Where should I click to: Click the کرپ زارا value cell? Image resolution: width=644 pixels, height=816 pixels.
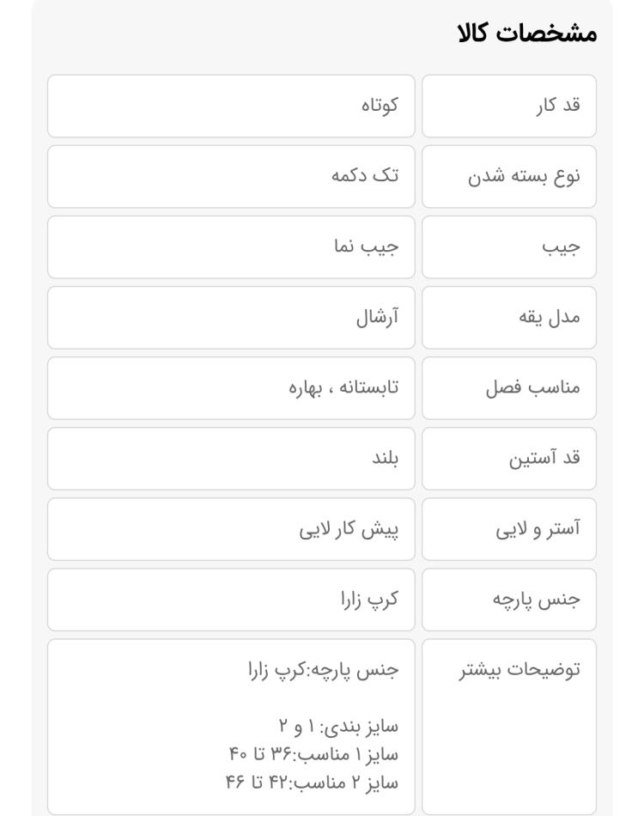tap(231, 600)
